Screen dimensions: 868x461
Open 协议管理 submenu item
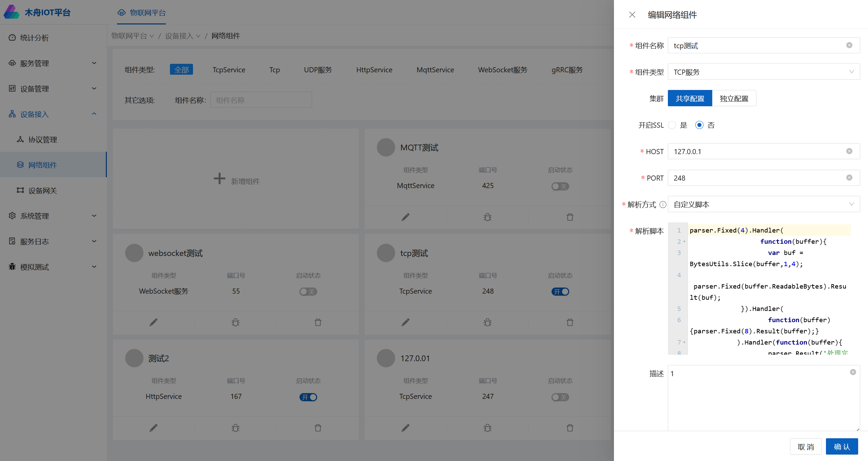[x=53, y=140]
